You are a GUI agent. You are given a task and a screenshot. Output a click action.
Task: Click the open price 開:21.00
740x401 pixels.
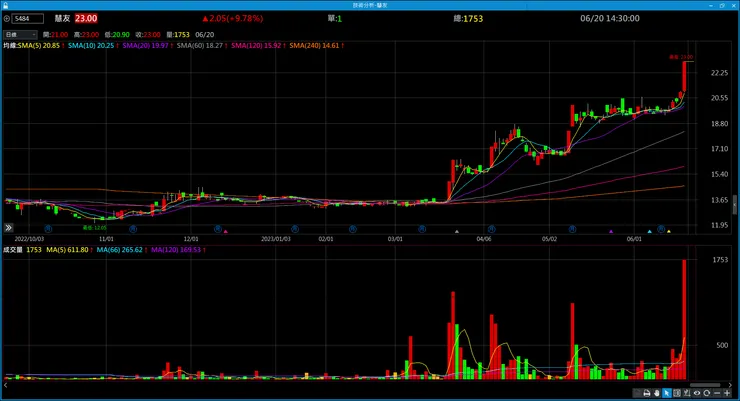pos(55,35)
